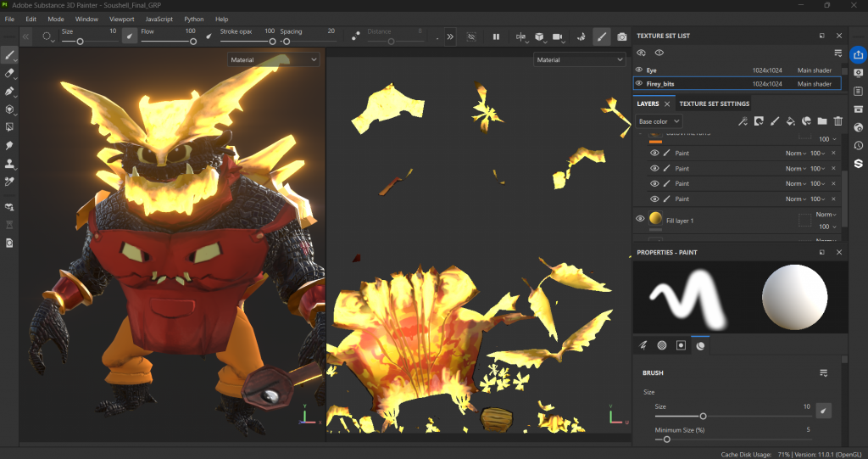Open the History clock icon in right sidebar
868x459 pixels.
click(x=858, y=145)
